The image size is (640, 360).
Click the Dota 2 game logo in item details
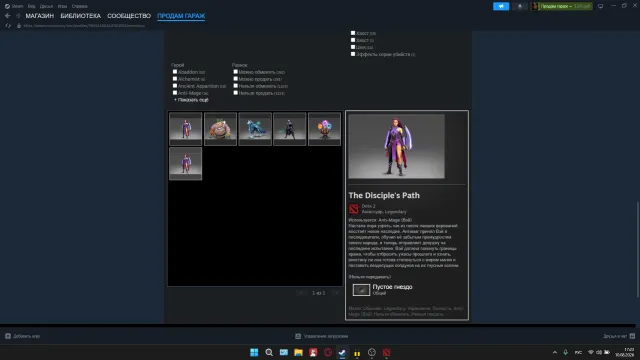tap(353, 209)
